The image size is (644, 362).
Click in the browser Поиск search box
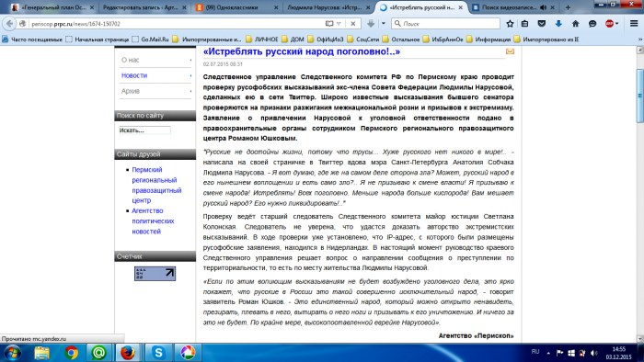pos(445,24)
